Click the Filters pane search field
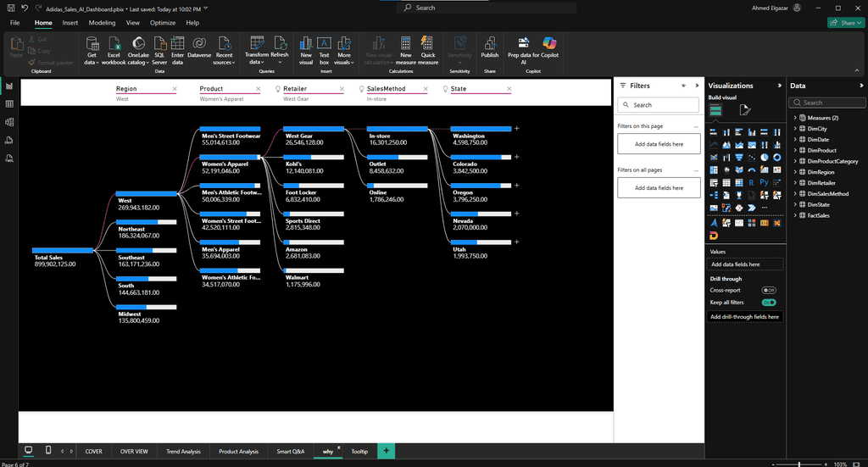868x467 pixels. [x=658, y=104]
